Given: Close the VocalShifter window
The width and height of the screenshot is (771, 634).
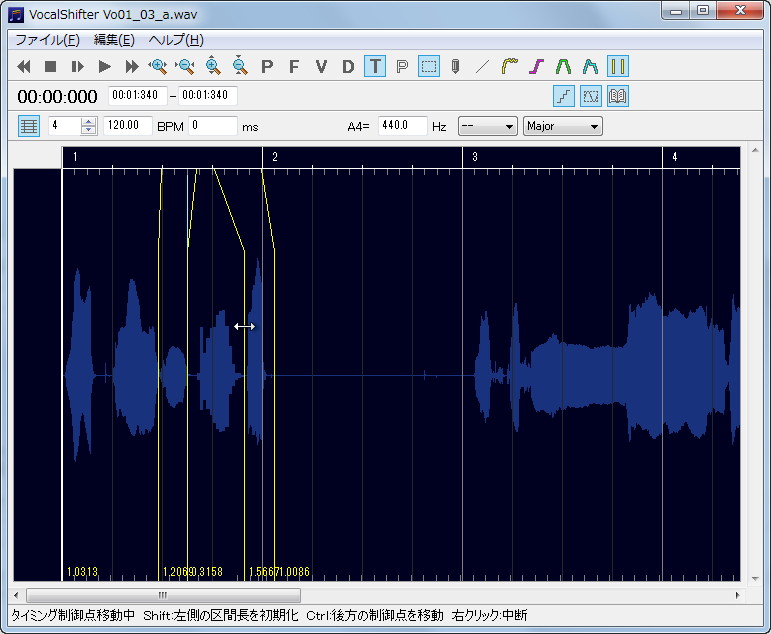Looking at the screenshot, I should [740, 11].
